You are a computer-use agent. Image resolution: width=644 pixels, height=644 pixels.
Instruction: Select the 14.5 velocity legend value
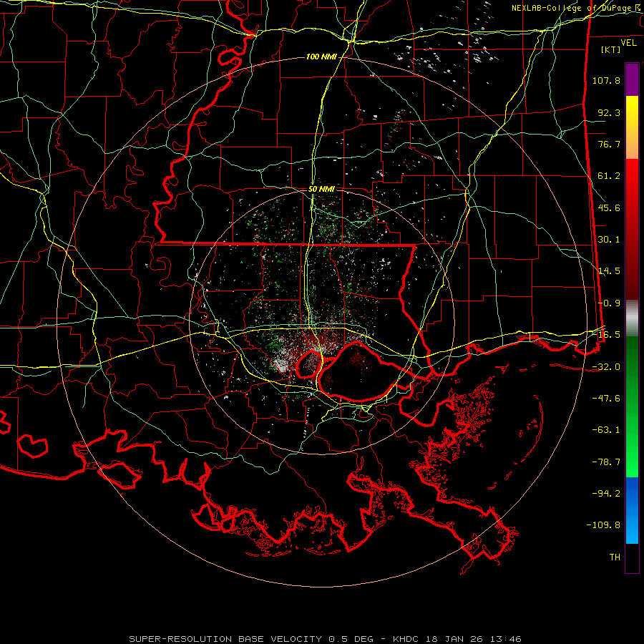click(609, 271)
